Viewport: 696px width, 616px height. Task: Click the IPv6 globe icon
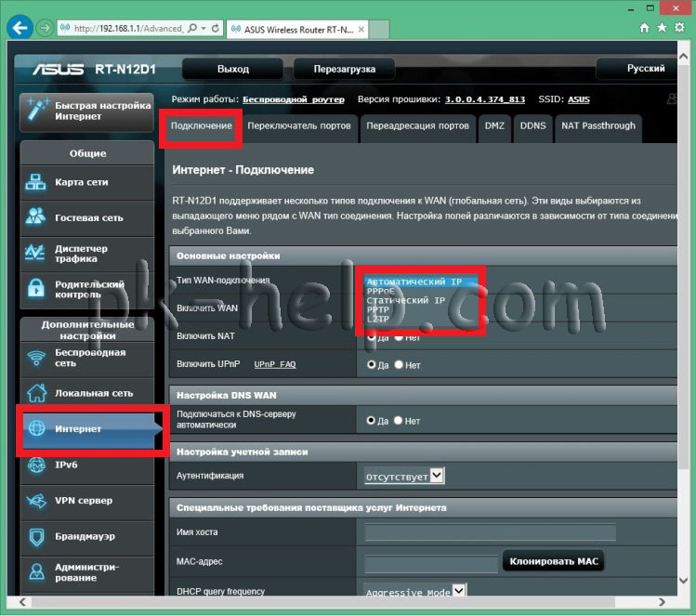36,465
